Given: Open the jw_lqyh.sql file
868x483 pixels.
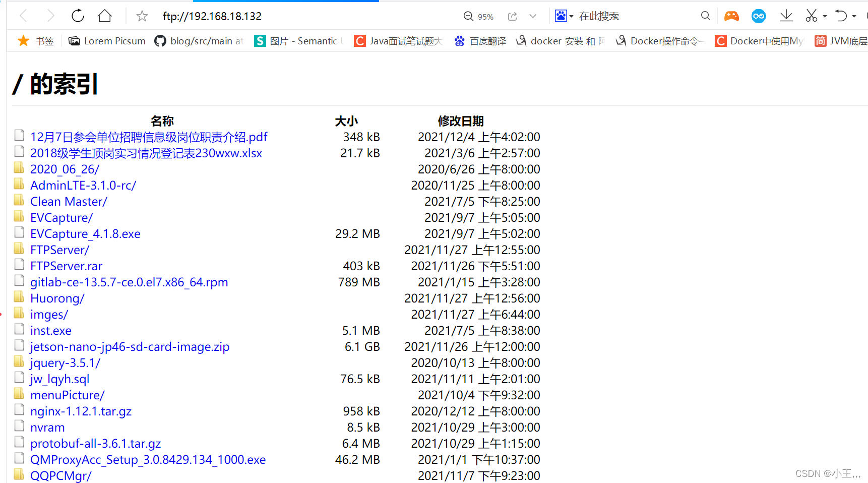Looking at the screenshot, I should 59,379.
